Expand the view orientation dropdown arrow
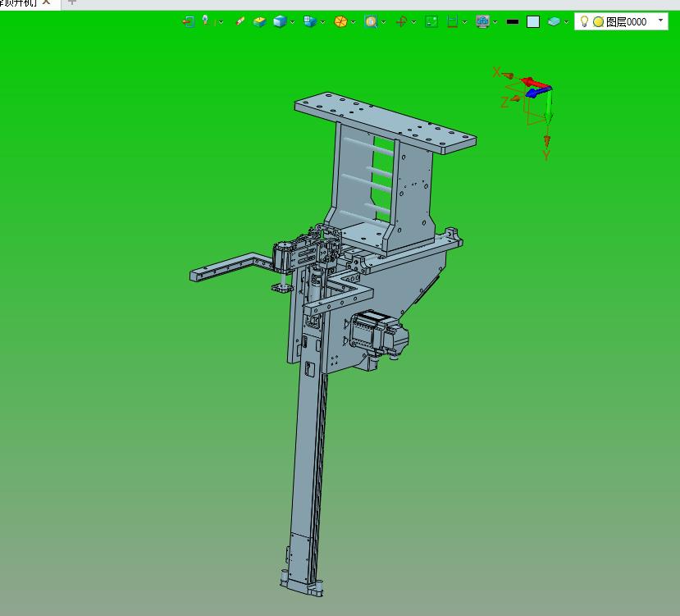The height and width of the screenshot is (616, 680). [322, 21]
